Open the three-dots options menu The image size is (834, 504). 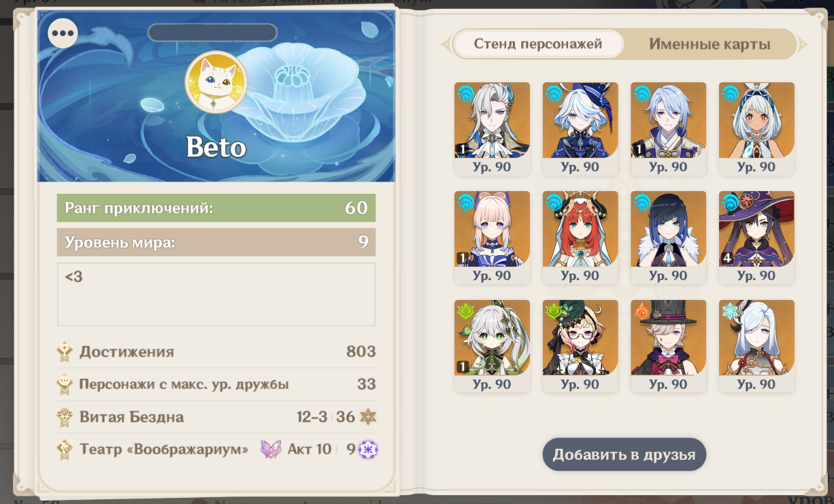click(x=63, y=33)
